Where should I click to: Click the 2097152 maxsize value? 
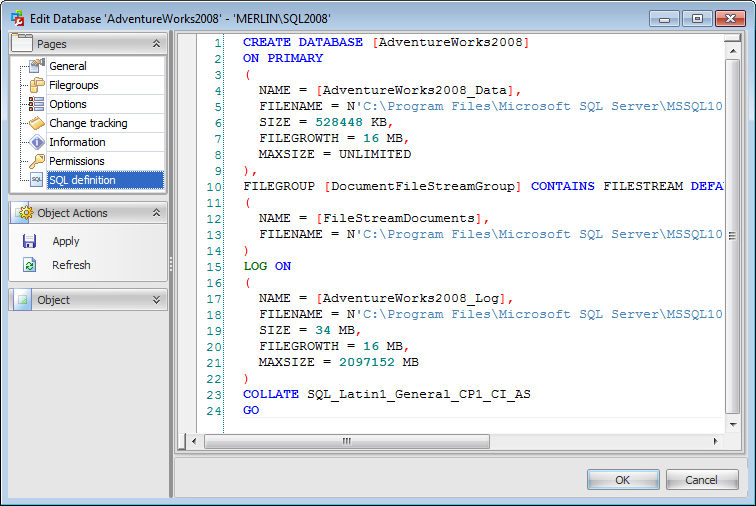click(x=366, y=362)
